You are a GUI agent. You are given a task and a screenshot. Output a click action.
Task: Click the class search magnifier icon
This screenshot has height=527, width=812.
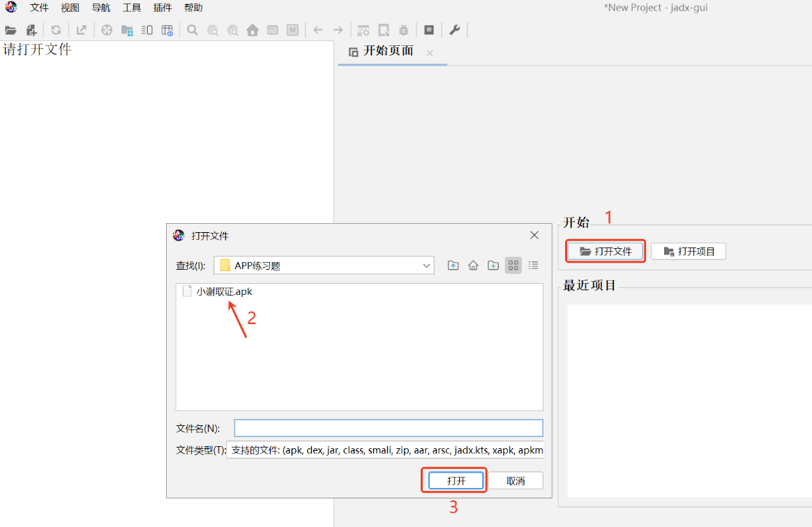pos(212,30)
